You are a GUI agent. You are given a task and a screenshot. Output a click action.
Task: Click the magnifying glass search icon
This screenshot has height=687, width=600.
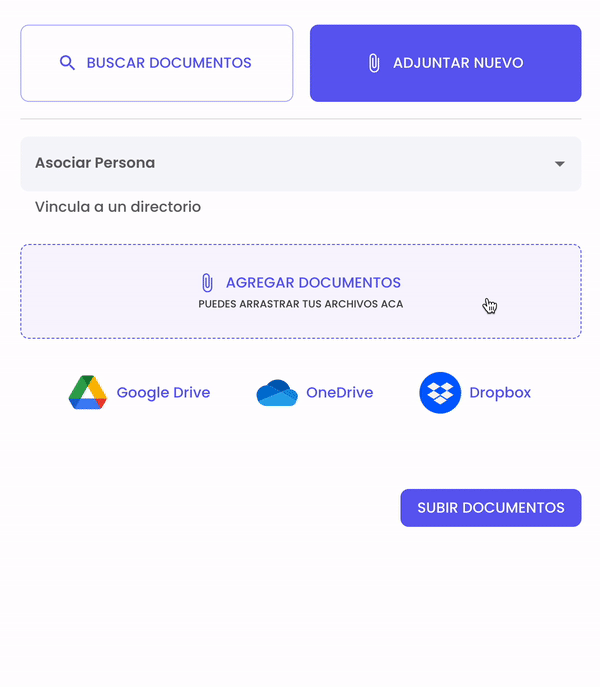(x=68, y=63)
